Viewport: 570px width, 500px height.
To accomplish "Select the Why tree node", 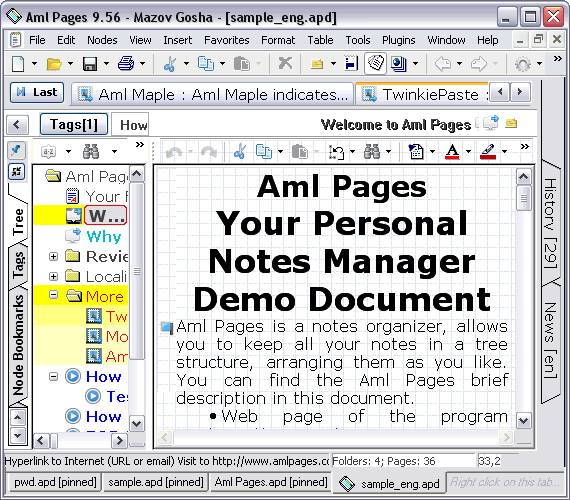I will (x=104, y=237).
